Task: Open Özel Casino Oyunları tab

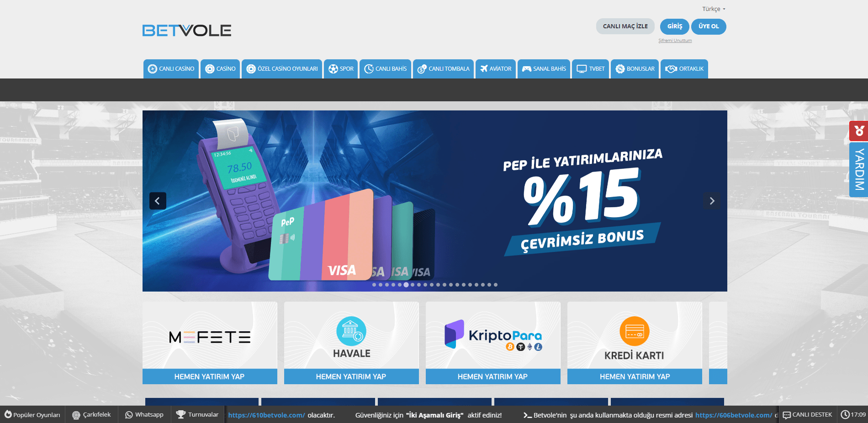Action: click(282, 69)
